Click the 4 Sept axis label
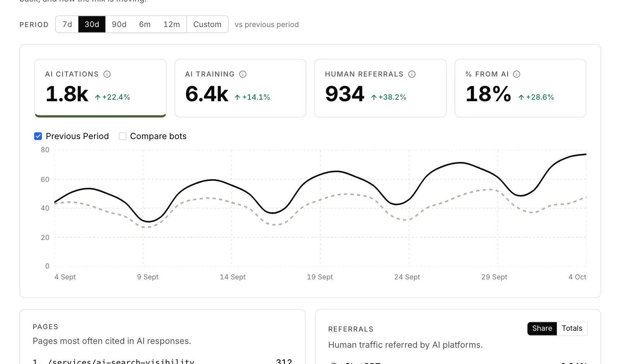619x364 pixels. click(65, 277)
